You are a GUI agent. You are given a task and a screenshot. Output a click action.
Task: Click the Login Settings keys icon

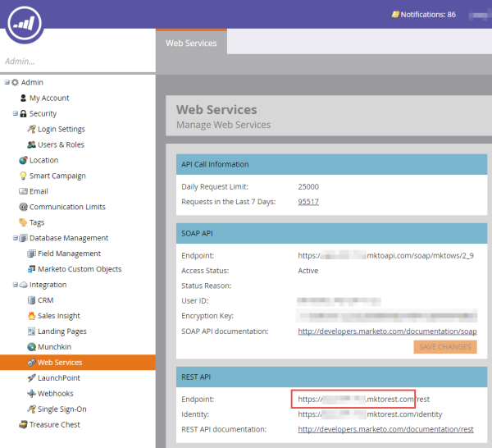(x=31, y=129)
